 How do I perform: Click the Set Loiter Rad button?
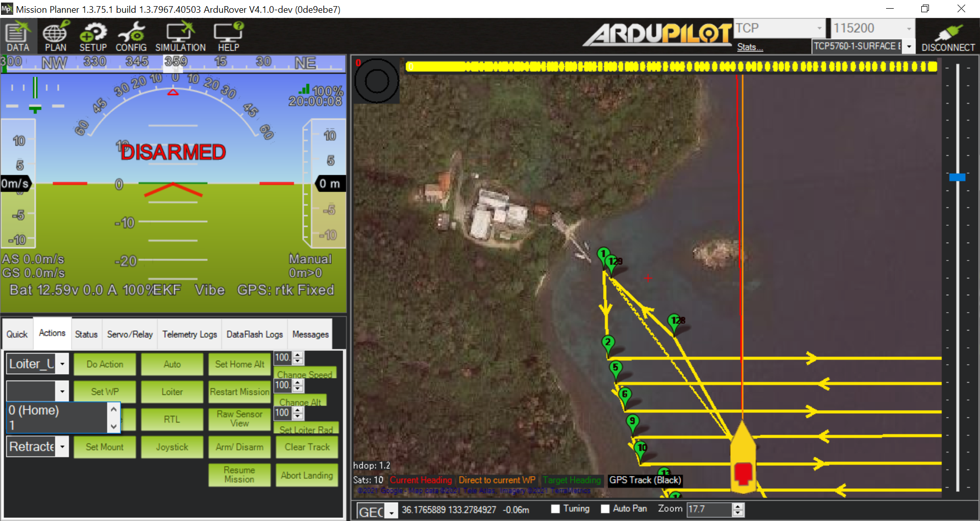pyautogui.click(x=306, y=428)
